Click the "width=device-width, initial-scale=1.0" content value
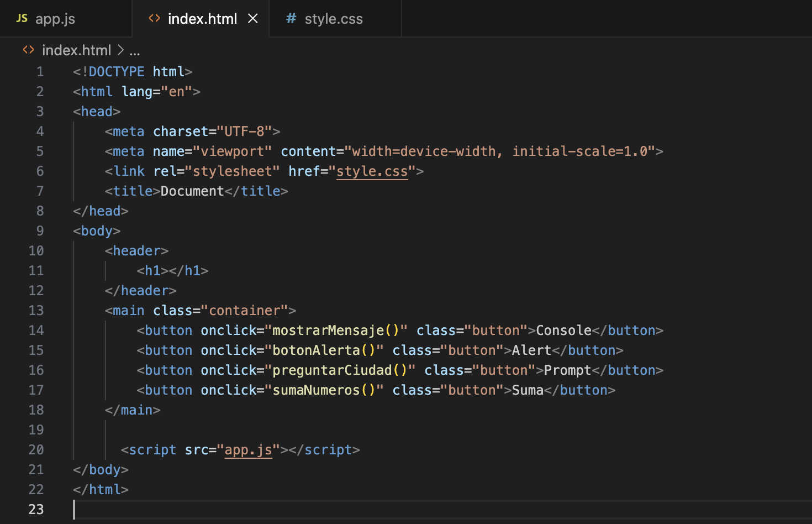Screen dimensions: 812x524 tap(500, 151)
